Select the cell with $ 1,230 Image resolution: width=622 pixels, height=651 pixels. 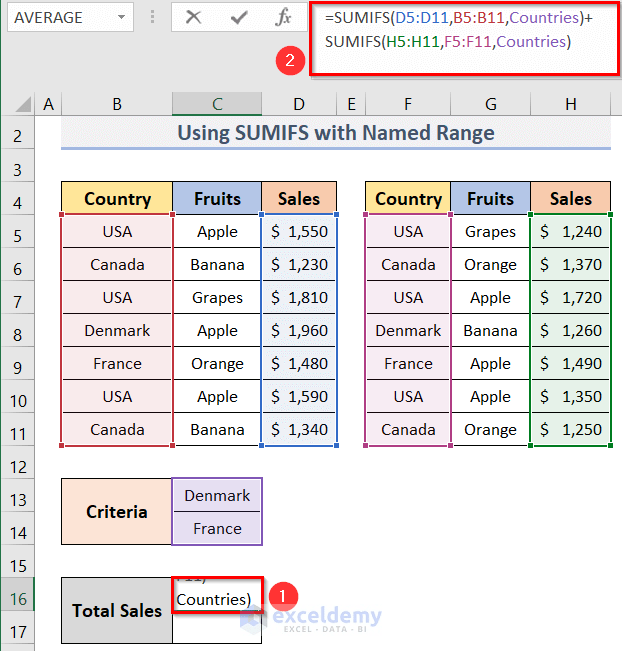[299, 264]
